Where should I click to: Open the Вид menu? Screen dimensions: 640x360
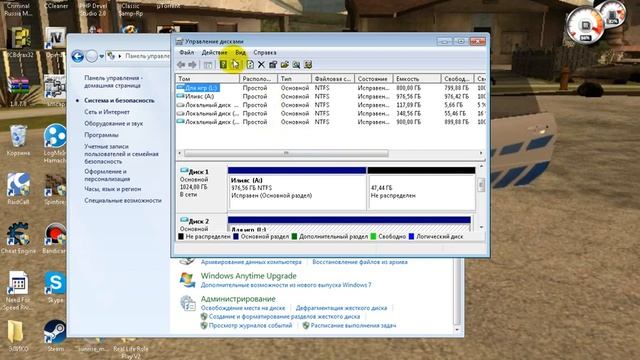[240, 52]
